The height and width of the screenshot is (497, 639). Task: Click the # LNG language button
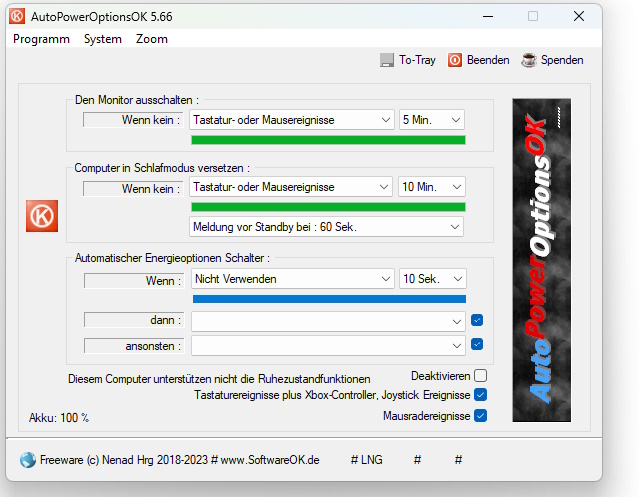(369, 460)
